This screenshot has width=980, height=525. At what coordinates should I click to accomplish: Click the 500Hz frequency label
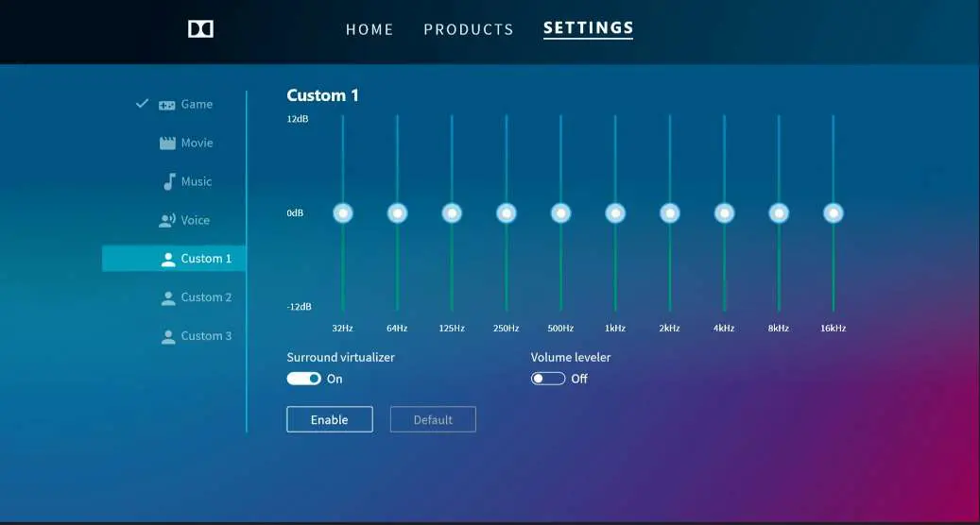pos(560,329)
